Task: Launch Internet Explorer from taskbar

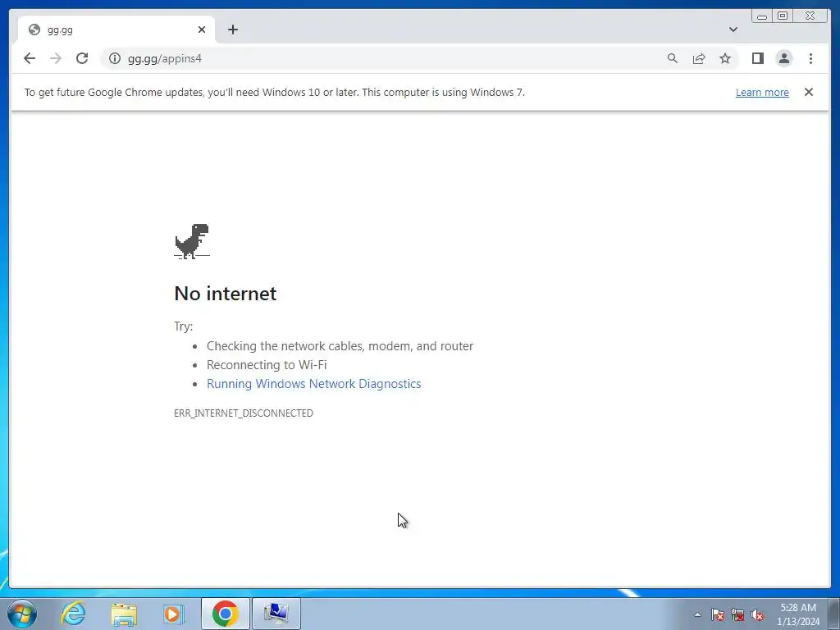Action: 73,614
